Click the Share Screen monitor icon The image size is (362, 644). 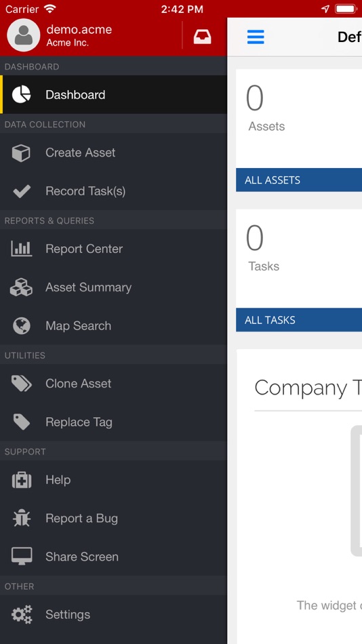click(22, 557)
